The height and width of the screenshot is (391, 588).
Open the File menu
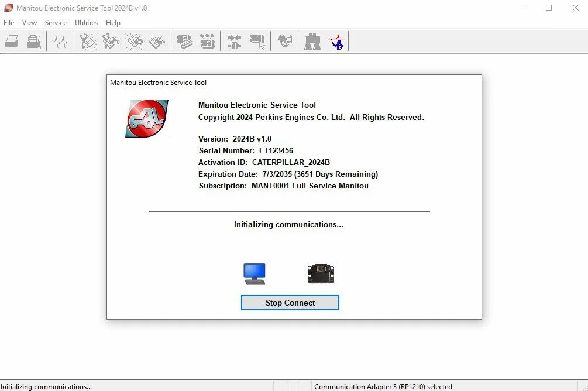[x=9, y=23]
